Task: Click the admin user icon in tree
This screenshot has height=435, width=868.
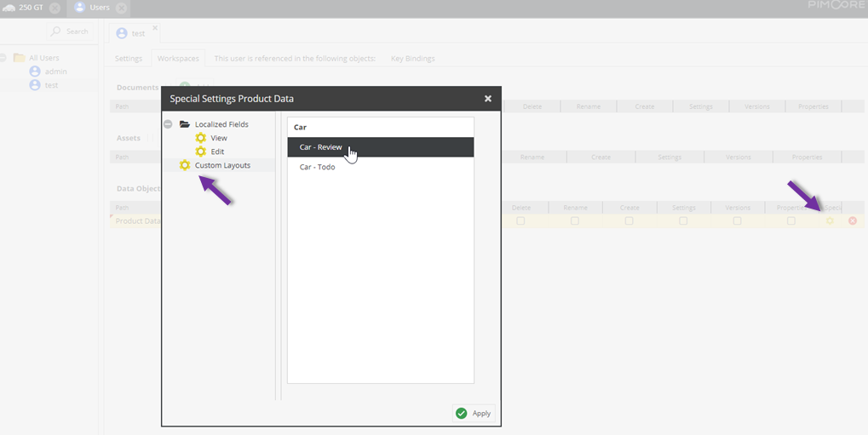Action: 35,72
